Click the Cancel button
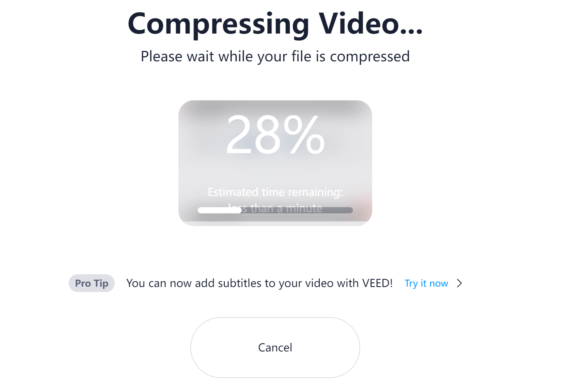Image resolution: width=588 pixels, height=380 pixels. pos(275,347)
